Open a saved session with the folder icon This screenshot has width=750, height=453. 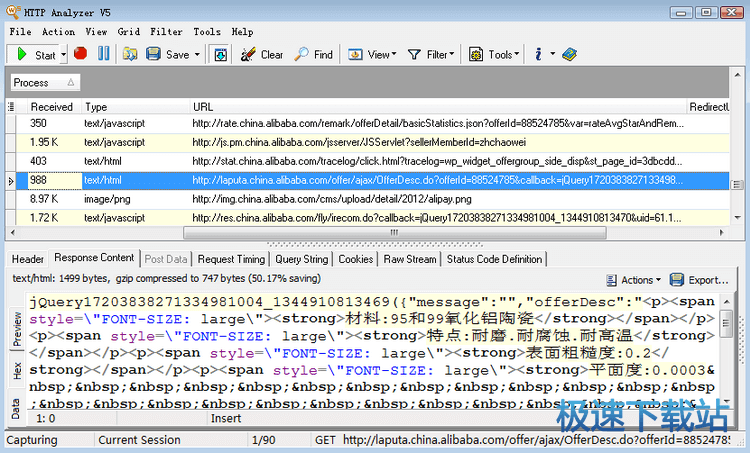130,54
